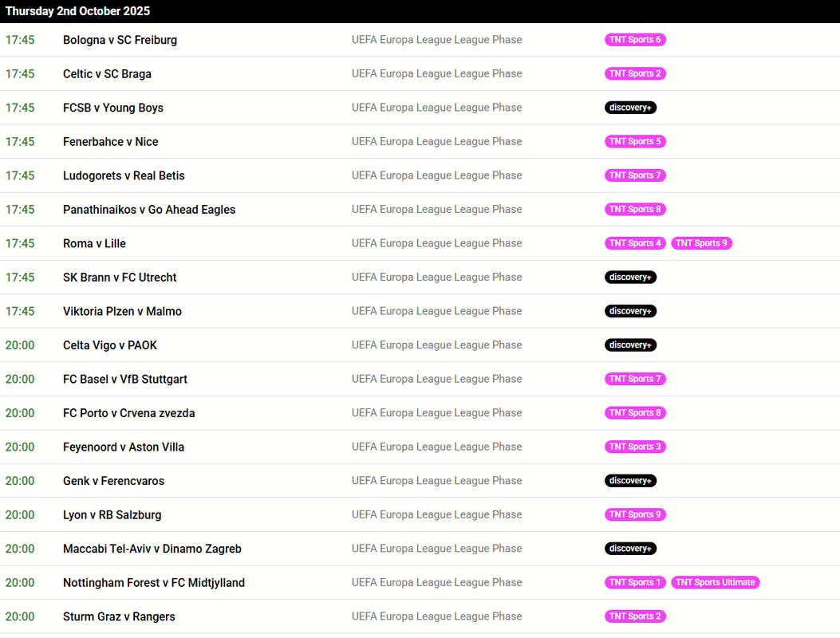The width and height of the screenshot is (840, 638).
Task: Open the Bologna v SC Freiburg fixture
Action: tap(120, 40)
